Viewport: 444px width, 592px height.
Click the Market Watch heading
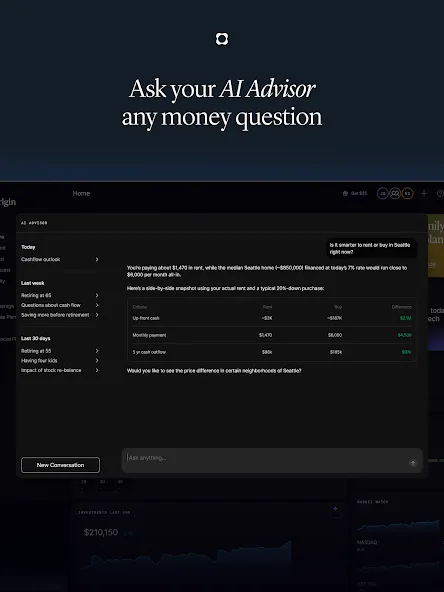[x=372, y=502]
